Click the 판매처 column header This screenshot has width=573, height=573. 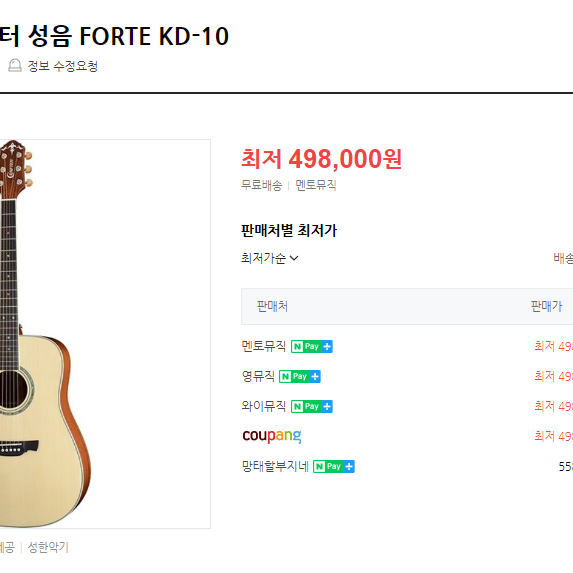[272, 306]
